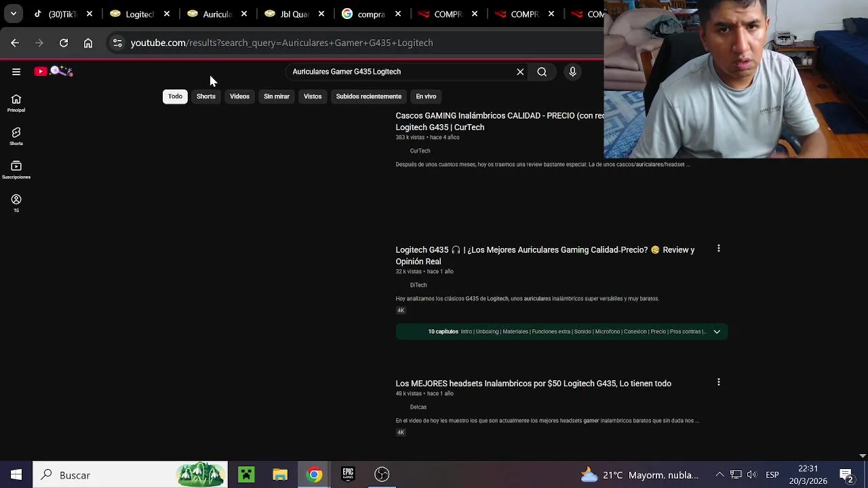
Task: Click the YouTube logo
Action: (54, 71)
